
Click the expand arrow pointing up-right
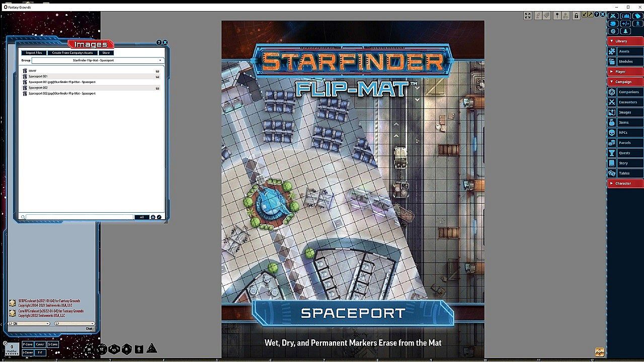[590, 15]
